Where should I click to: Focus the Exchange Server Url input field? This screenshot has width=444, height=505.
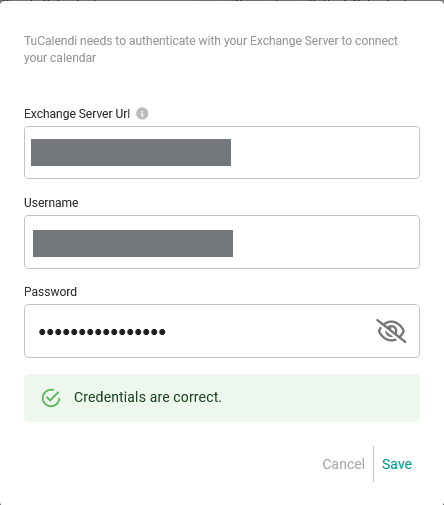click(222, 152)
